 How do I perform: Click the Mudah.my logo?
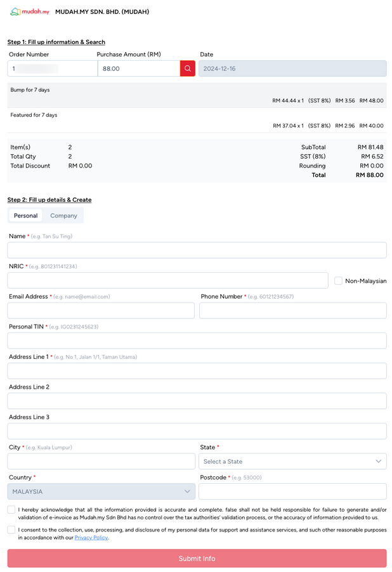[29, 11]
